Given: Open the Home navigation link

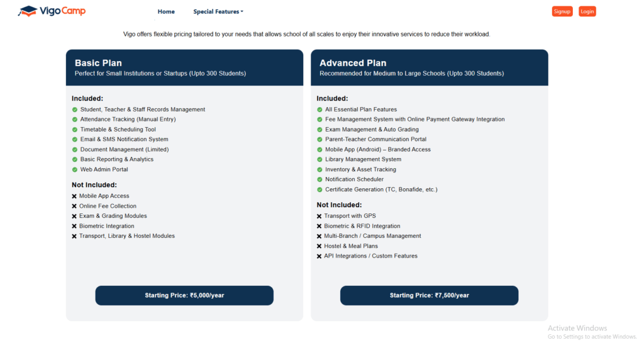Looking at the screenshot, I should pos(166,11).
